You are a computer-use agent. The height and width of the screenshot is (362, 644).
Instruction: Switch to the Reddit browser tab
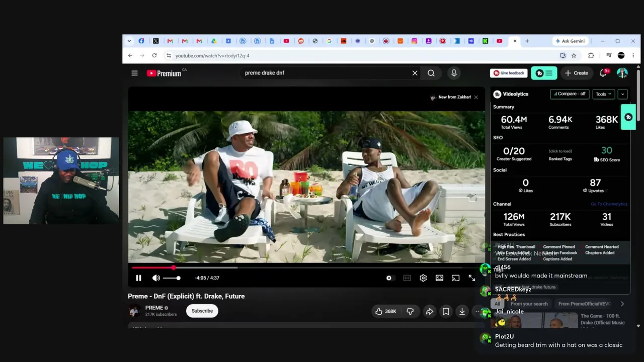pos(301,41)
